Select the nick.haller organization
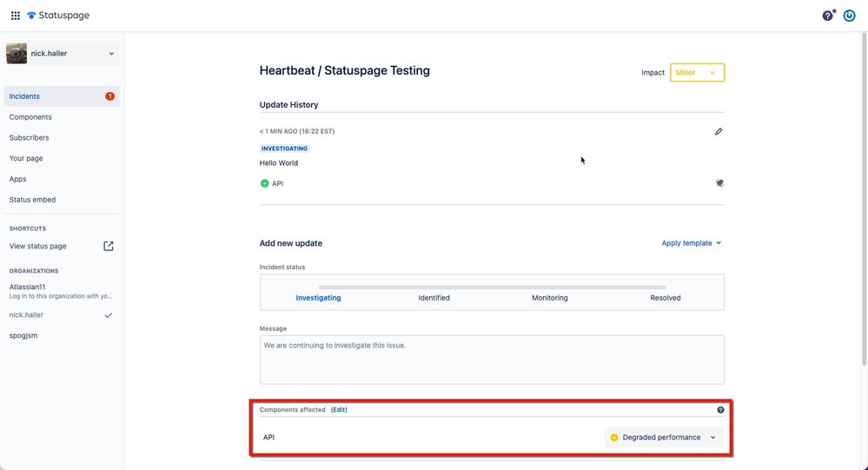This screenshot has width=868, height=470. click(26, 315)
